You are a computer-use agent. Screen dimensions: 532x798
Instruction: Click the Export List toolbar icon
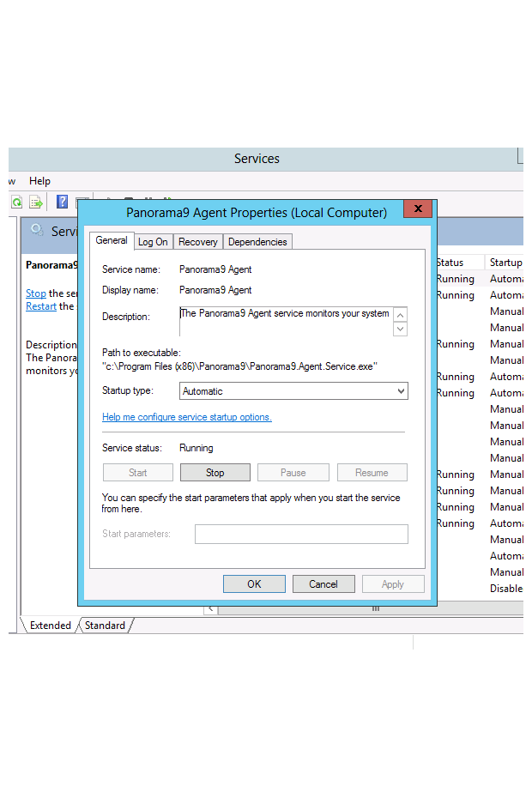[36, 203]
